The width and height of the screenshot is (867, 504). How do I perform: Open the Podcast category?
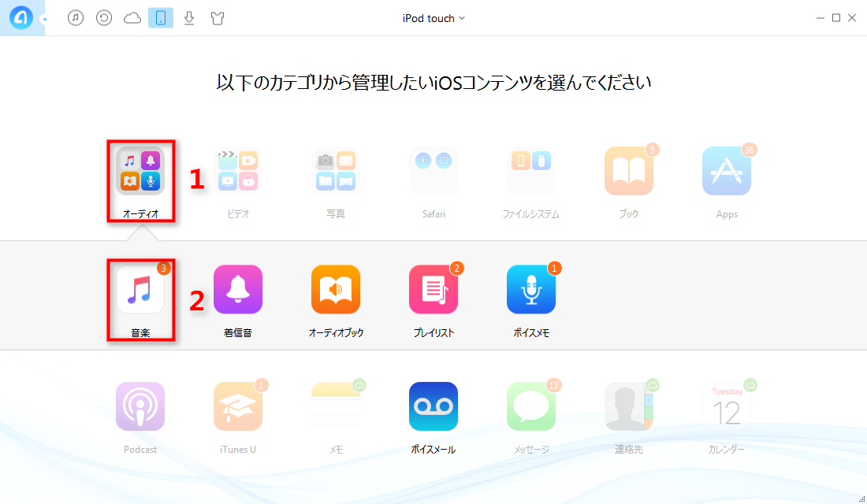pyautogui.click(x=140, y=406)
